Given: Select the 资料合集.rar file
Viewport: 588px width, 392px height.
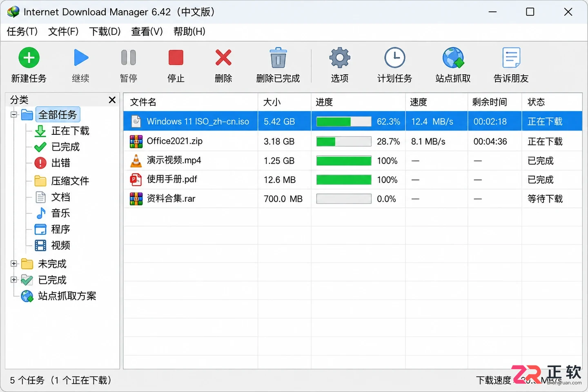Looking at the screenshot, I should tap(353, 199).
